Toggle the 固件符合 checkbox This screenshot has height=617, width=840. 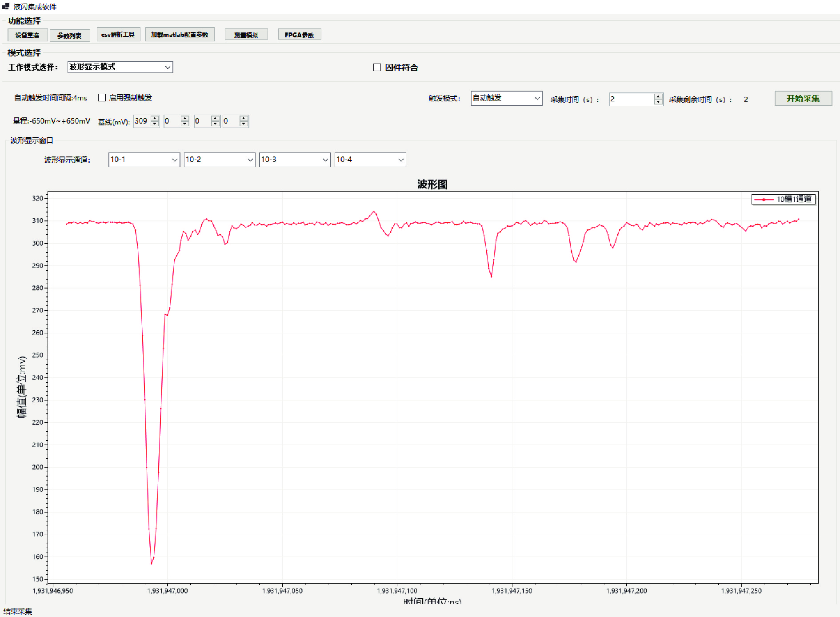tap(377, 68)
